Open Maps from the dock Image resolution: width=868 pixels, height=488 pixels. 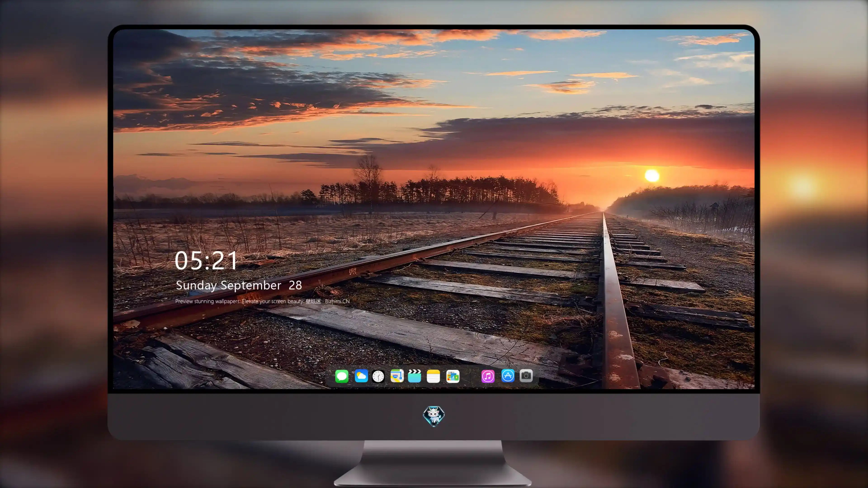tap(397, 375)
